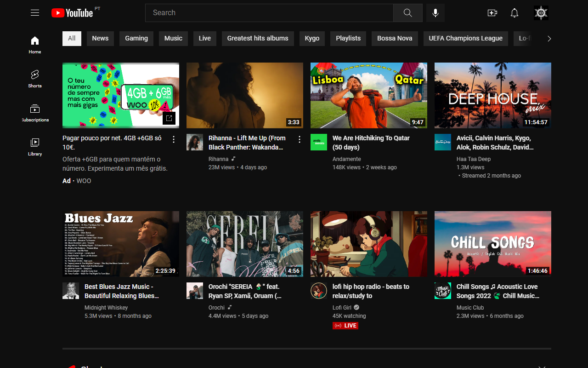
Task: Click inside the Search input field
Action: (x=269, y=13)
